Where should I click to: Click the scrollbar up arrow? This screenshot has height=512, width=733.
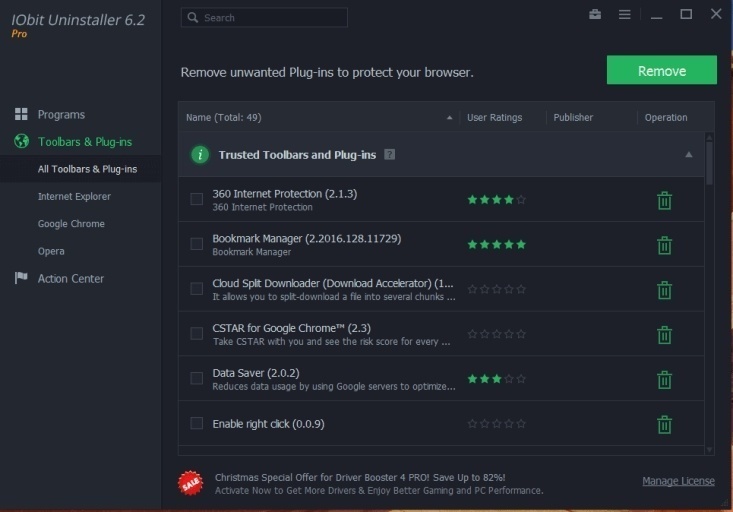(709, 137)
